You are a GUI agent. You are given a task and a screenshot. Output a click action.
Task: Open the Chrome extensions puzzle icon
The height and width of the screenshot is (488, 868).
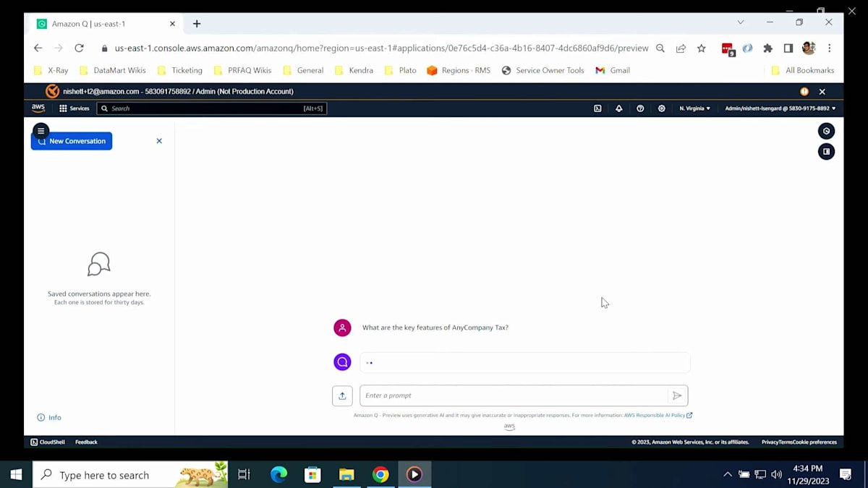pos(767,48)
